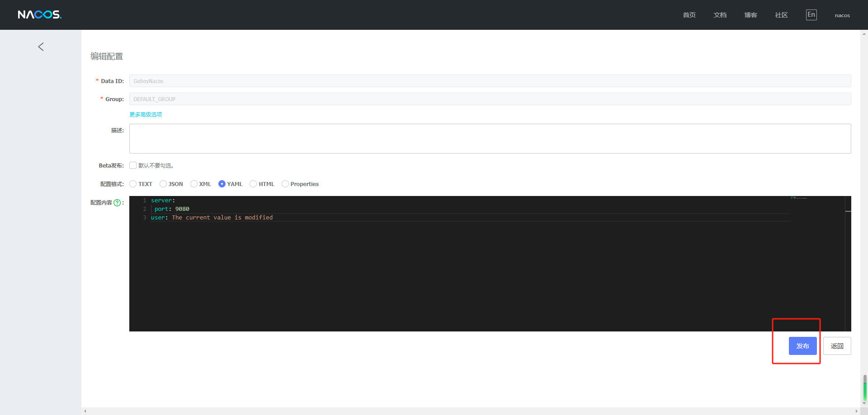Select the JSON format radio button
This screenshot has width=868, height=415.
pyautogui.click(x=163, y=184)
